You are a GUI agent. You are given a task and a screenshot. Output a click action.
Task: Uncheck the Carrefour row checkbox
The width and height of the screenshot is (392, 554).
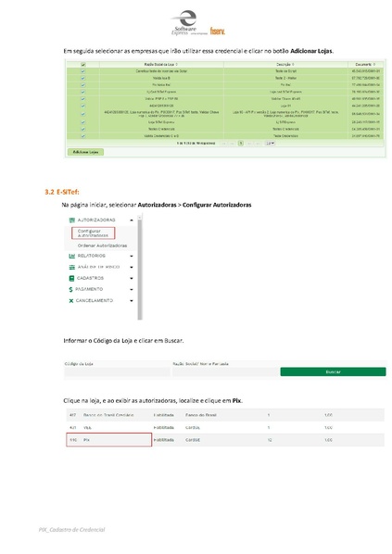(83, 71)
